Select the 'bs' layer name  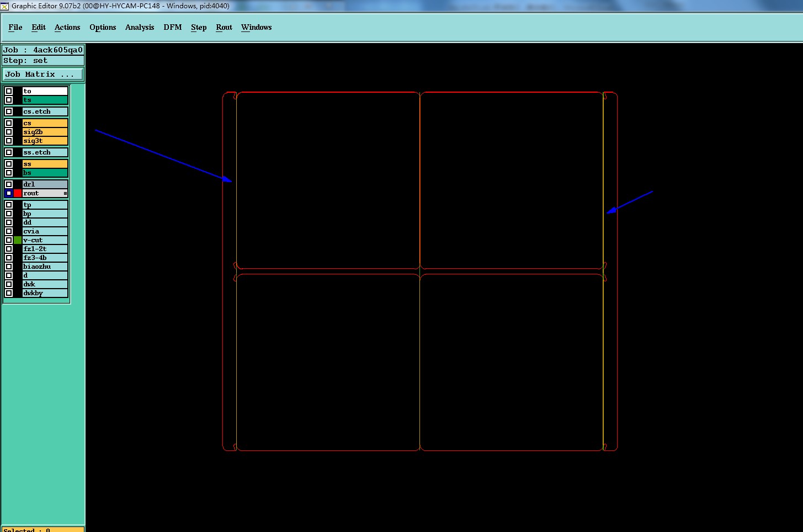tap(45, 173)
